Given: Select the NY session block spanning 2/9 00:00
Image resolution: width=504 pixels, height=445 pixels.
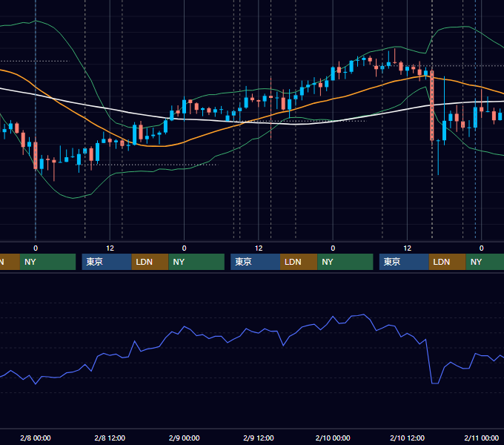Looking at the screenshot, I should tap(196, 262).
